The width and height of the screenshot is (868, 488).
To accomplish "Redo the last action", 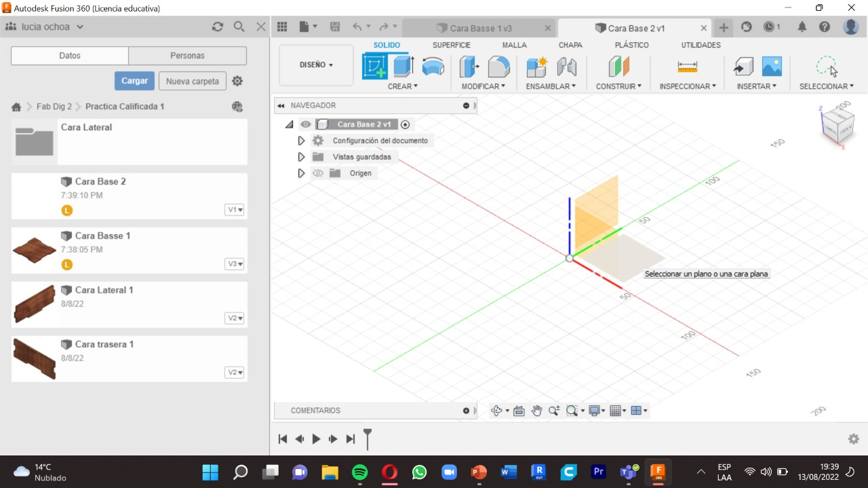I will (384, 27).
